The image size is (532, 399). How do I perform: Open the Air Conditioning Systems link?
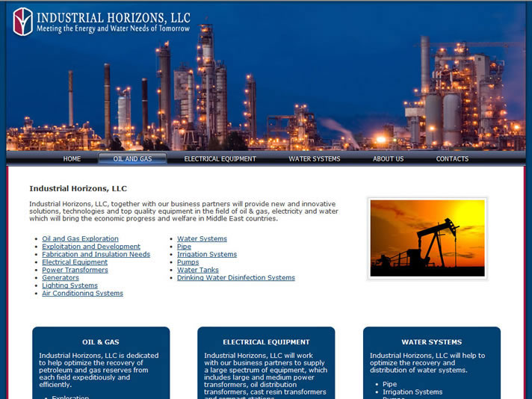82,294
